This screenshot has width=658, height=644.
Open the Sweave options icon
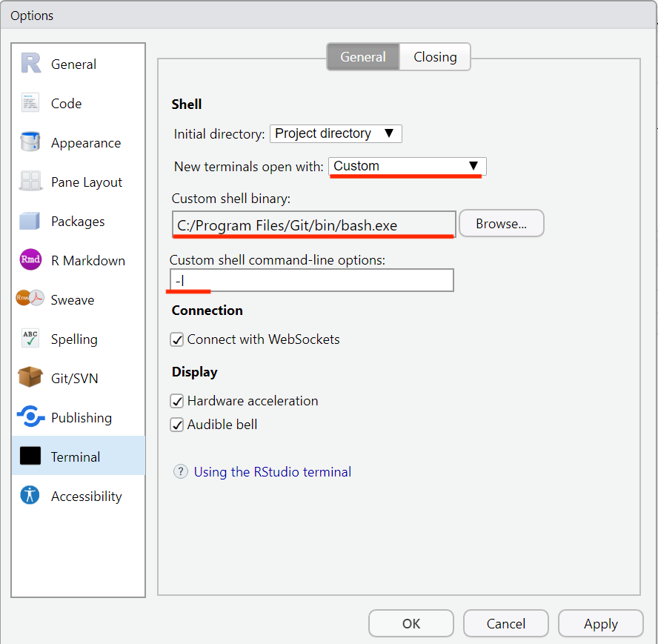tap(30, 300)
